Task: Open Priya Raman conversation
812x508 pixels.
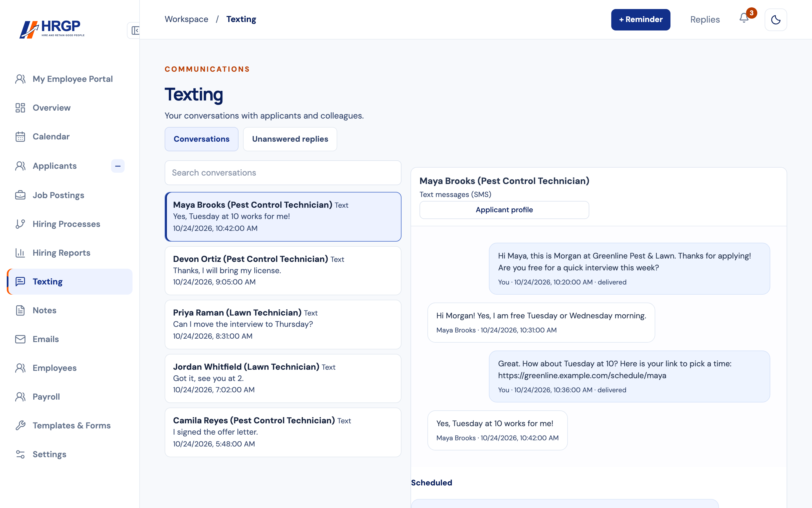Action: (283, 325)
